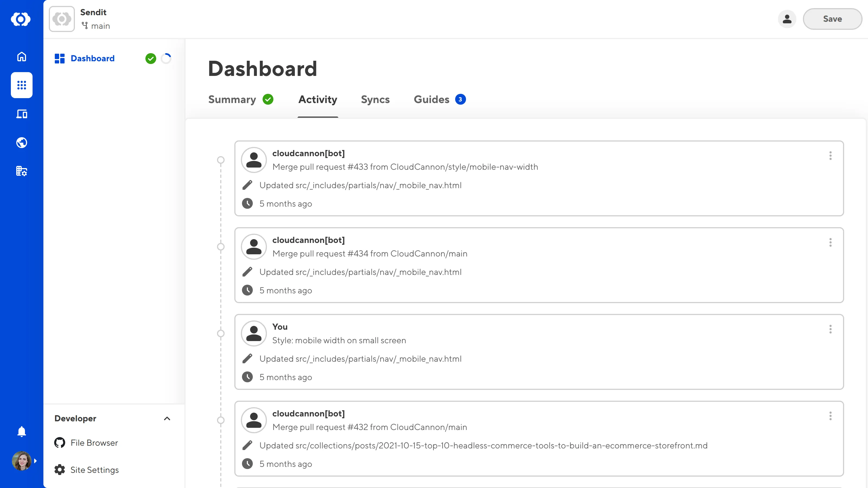Open Site Settings from the Developer section
The width and height of the screenshot is (868, 488).
point(94,470)
